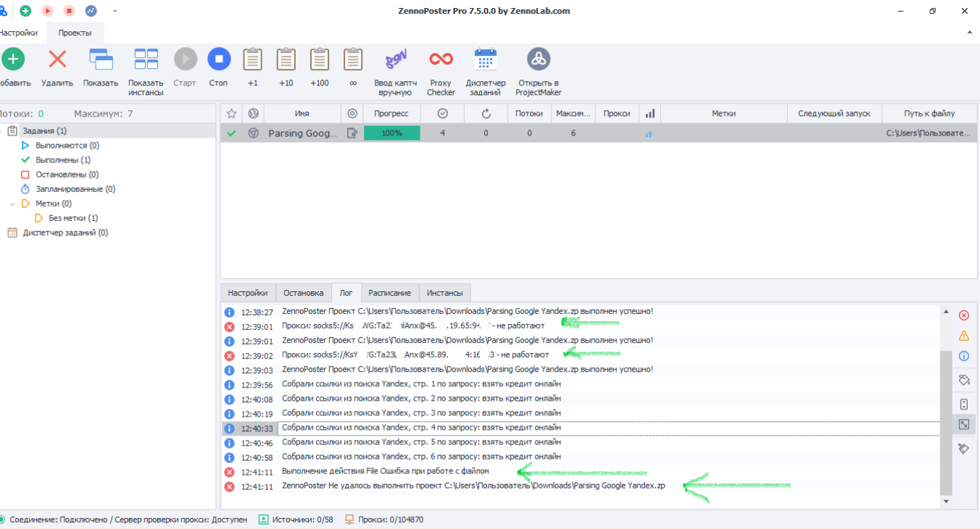Sort projects by Имя column
The width and height of the screenshot is (980, 529).
click(x=302, y=114)
